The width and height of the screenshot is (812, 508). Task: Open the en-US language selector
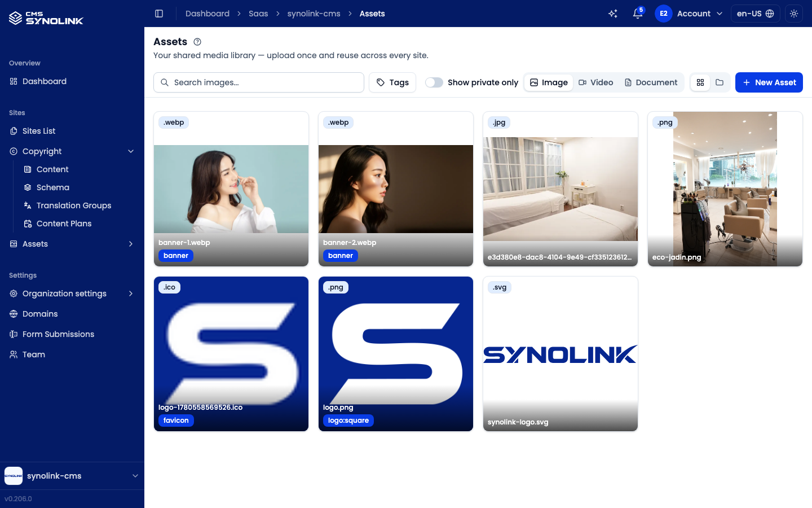coord(756,14)
